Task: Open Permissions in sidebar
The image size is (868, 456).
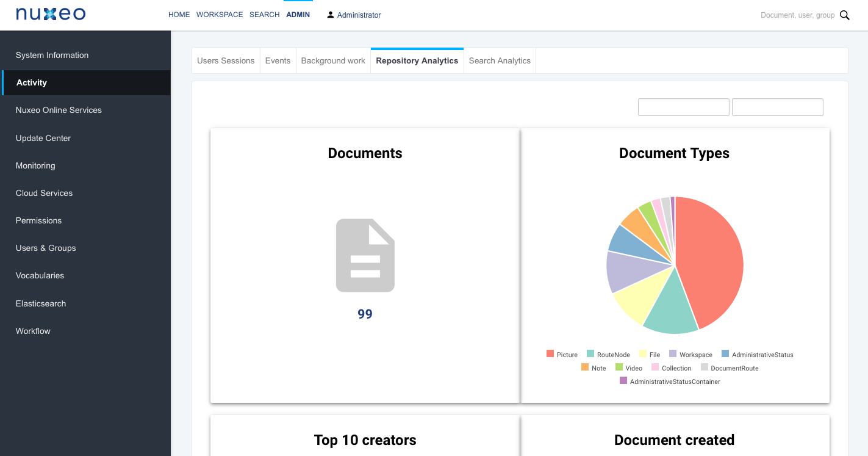Action: click(85, 220)
